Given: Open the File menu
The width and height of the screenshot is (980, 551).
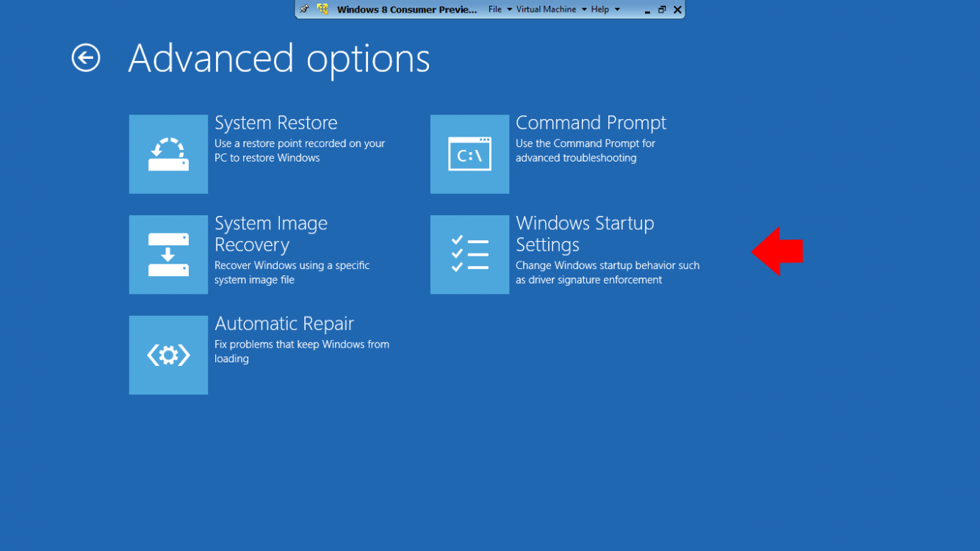Looking at the screenshot, I should pyautogui.click(x=495, y=10).
